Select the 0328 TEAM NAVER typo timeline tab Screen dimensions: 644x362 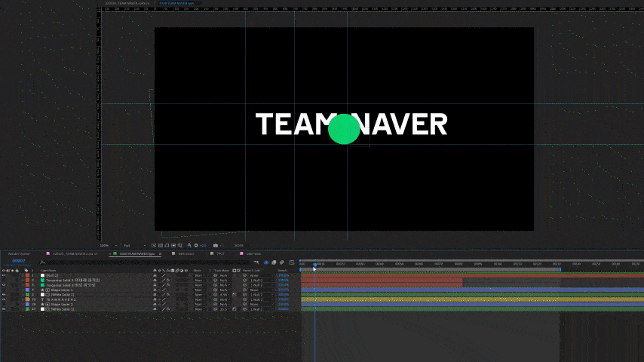point(136,253)
